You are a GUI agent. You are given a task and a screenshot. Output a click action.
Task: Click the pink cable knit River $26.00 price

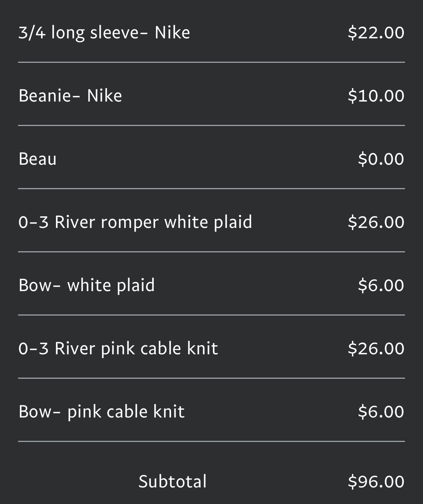[376, 348]
